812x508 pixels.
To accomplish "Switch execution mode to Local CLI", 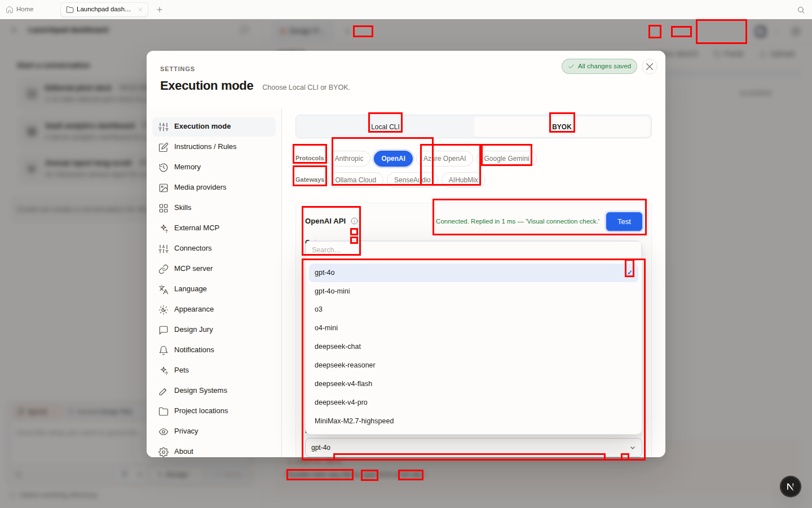I will click(385, 127).
